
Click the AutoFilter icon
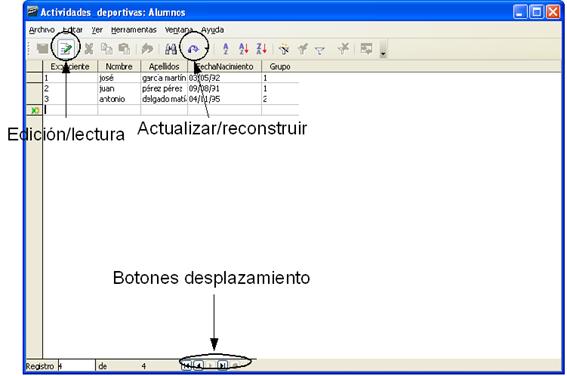(284, 49)
